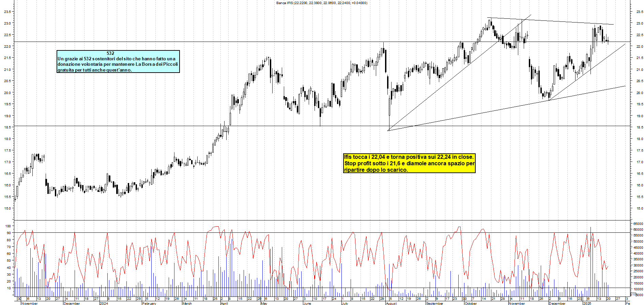Click '15.5' on the right price axis
The height and width of the screenshot is (305, 644).
[640, 197]
